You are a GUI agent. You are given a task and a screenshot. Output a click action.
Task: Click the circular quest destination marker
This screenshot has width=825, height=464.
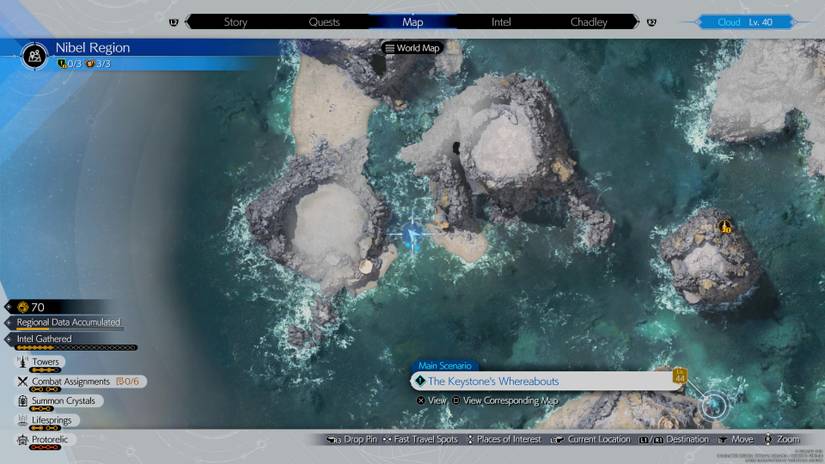(713, 405)
